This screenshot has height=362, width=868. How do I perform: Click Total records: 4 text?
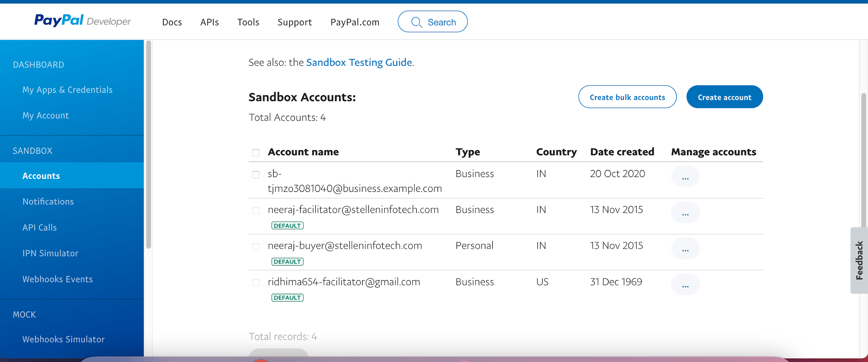pos(283,336)
